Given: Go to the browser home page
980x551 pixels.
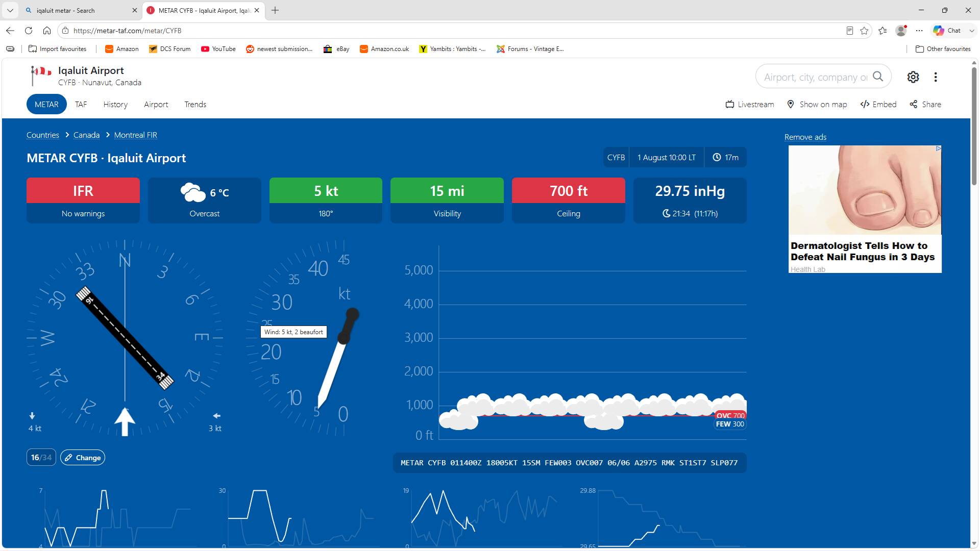Looking at the screenshot, I should [x=47, y=31].
